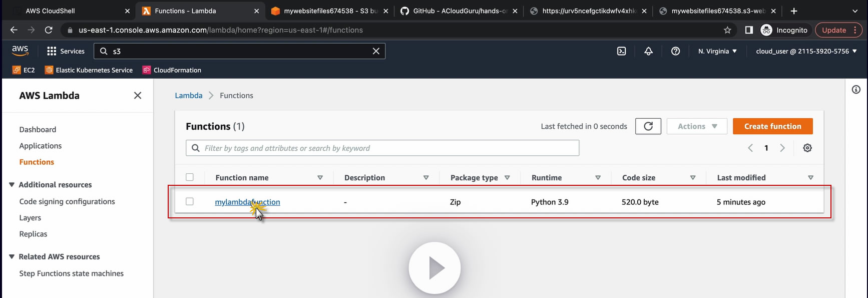Open the CloudFormation shortcut

pos(172,70)
